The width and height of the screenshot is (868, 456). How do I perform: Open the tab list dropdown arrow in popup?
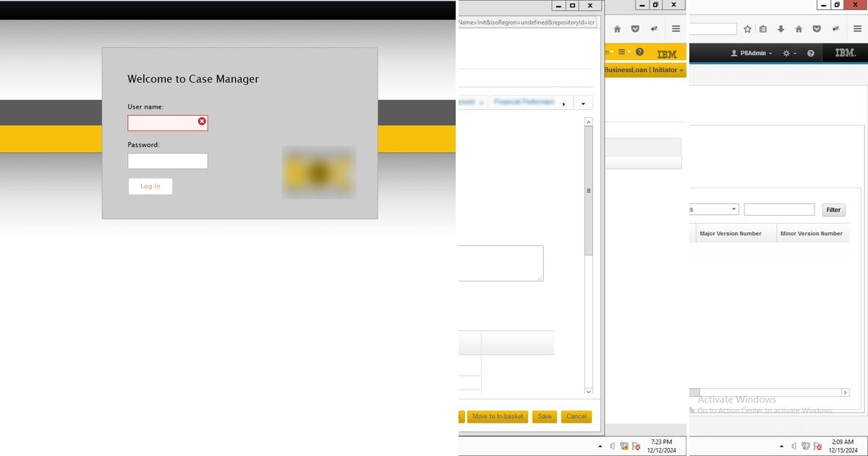coord(583,103)
